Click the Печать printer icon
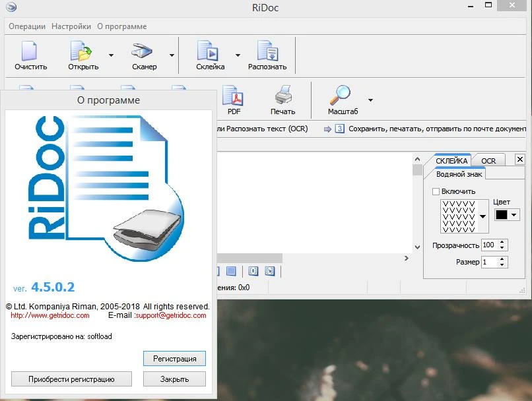The height and width of the screenshot is (401, 532). [x=283, y=95]
